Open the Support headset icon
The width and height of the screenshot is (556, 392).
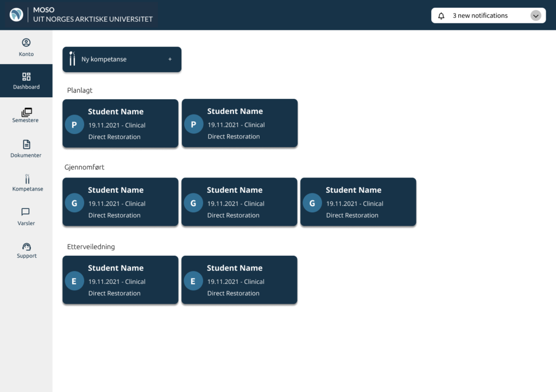(x=27, y=246)
